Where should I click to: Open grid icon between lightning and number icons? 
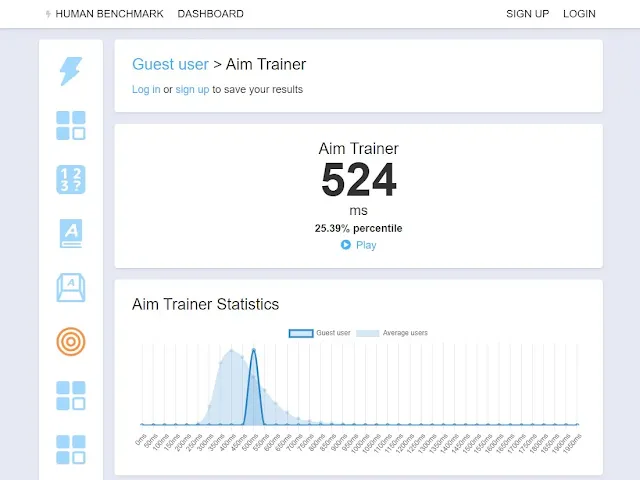click(x=71, y=125)
